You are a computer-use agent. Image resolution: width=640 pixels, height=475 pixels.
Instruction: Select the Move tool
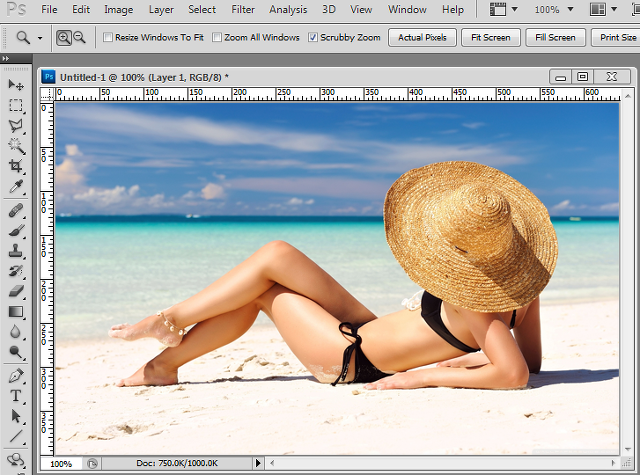[16, 84]
